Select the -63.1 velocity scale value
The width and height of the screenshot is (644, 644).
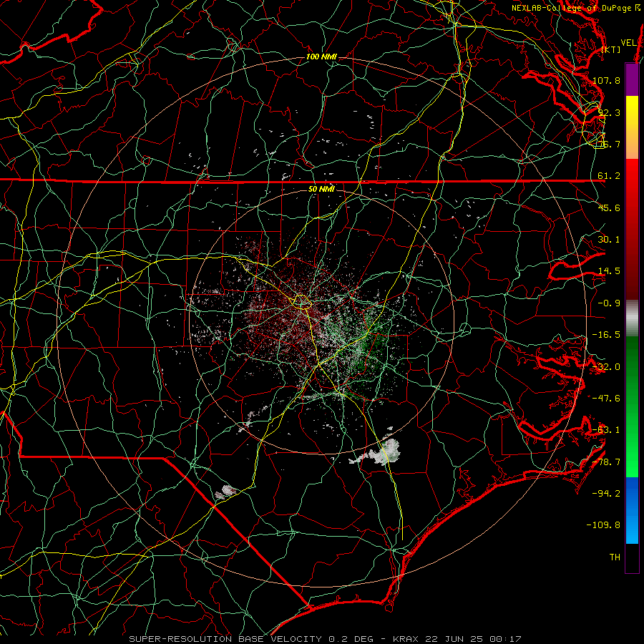point(606,430)
